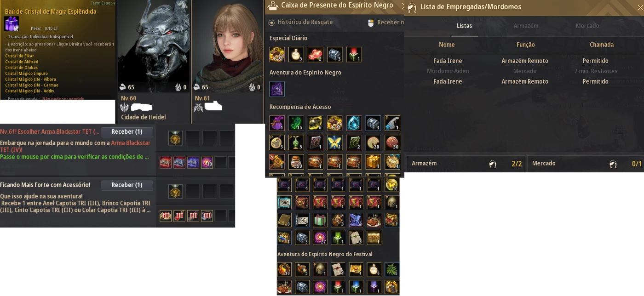Image resolution: width=644 pixels, height=296 pixels.
Task: Select the red hearts item in Especial Diário
Action: click(x=316, y=55)
